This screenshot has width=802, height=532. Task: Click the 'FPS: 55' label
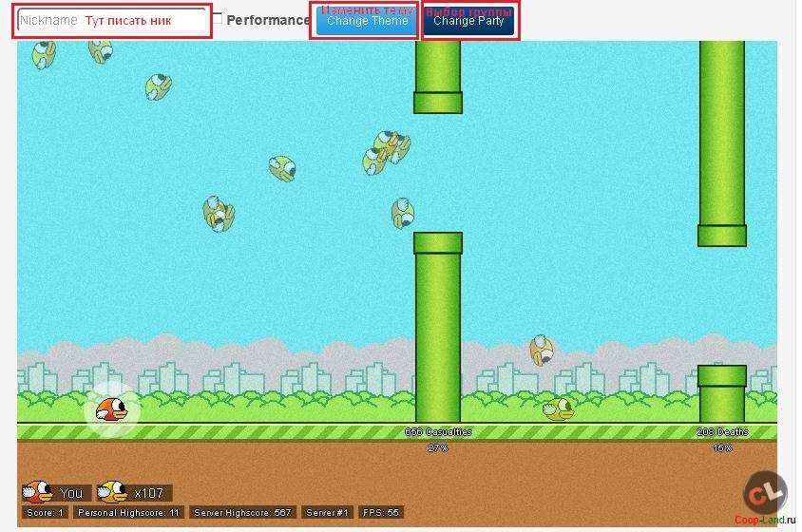tap(380, 513)
